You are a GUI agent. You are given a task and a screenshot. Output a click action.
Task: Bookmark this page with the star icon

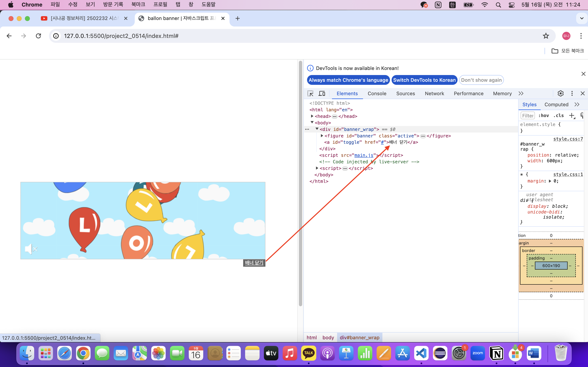(546, 36)
